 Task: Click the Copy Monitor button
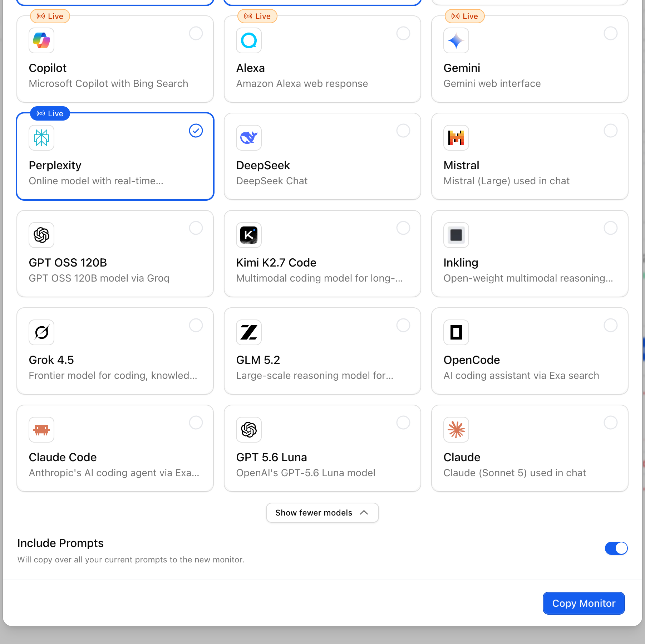[x=584, y=603]
